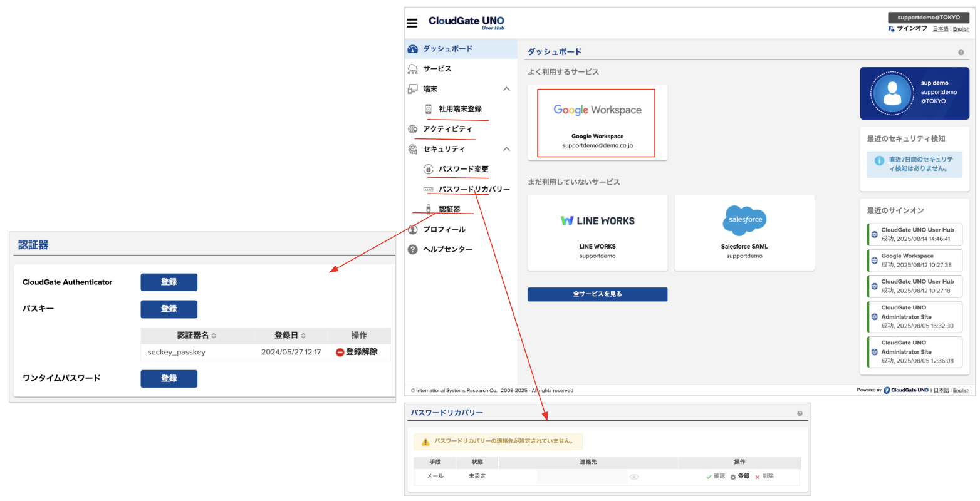Click the red 登録解除 icon for seckey_passkey
Viewport: 980px width, 501px height.
point(340,353)
